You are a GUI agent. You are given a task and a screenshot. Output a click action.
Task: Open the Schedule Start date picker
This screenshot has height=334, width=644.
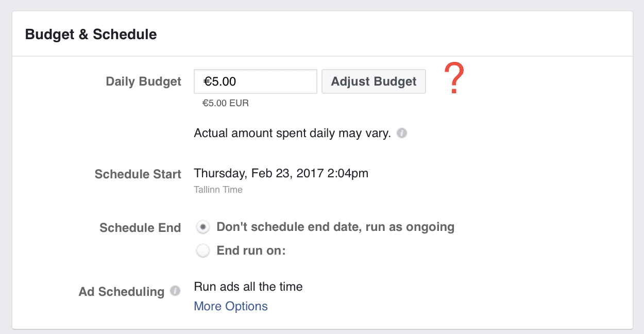point(281,173)
